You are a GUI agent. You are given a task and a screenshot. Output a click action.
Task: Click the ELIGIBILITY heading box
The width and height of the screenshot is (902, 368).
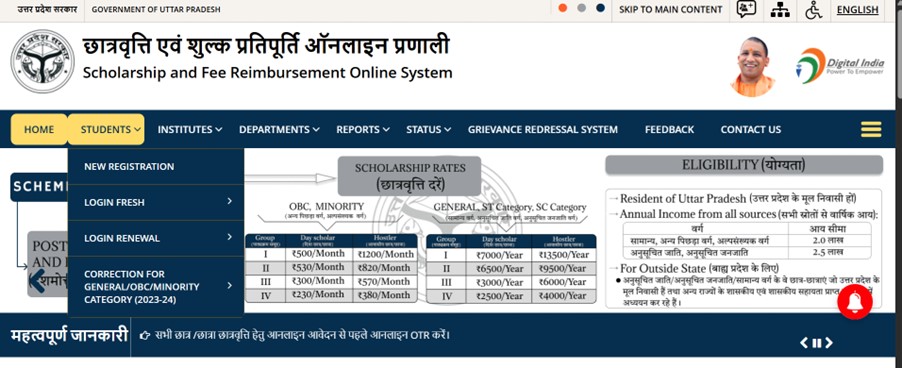744,165
